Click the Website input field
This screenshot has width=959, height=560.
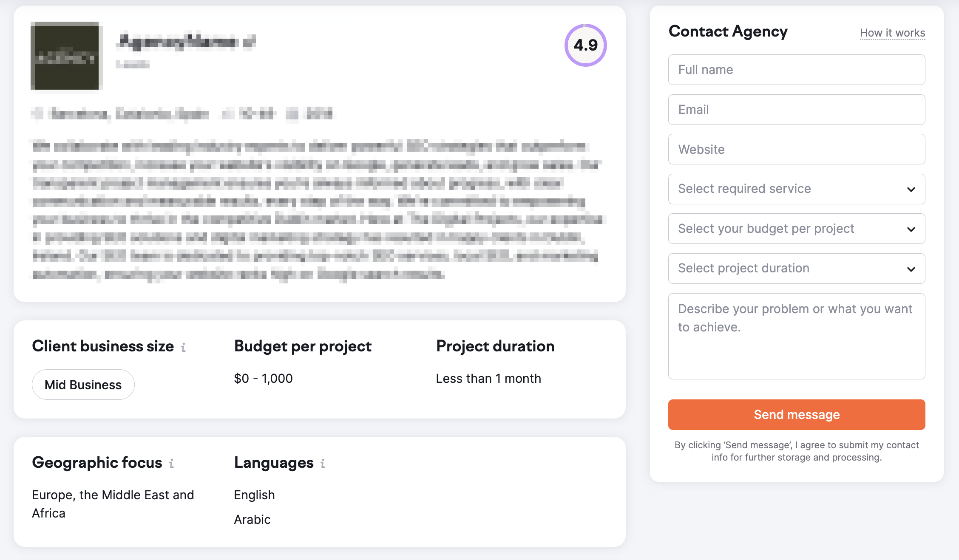pos(796,149)
